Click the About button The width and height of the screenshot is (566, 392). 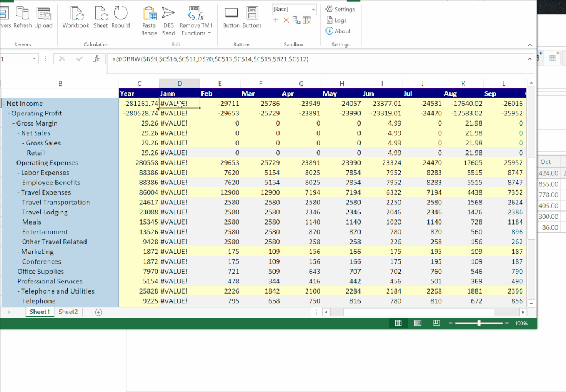pyautogui.click(x=338, y=31)
